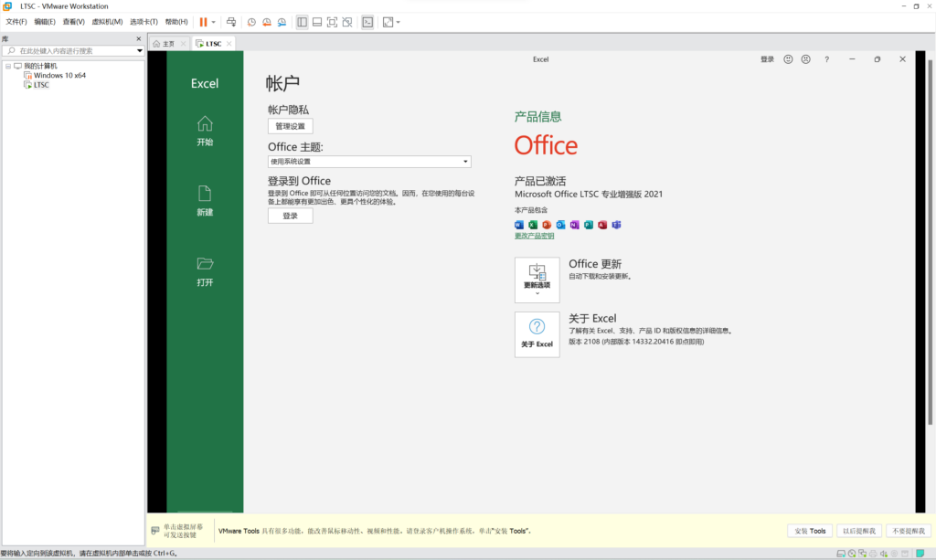Open the 虚拟机(M) menu
This screenshot has height=560, width=936.
coord(107,22)
